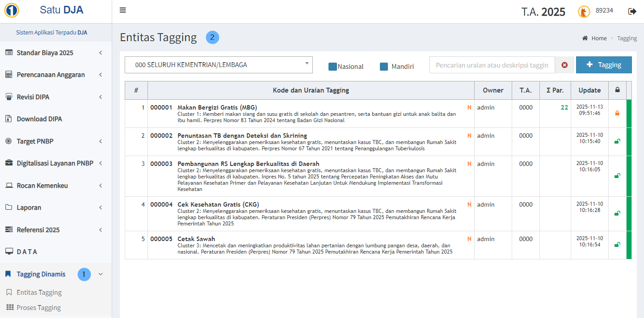Go to Home breadcrumb link
Image resolution: width=644 pixels, height=318 pixels.
(x=599, y=38)
